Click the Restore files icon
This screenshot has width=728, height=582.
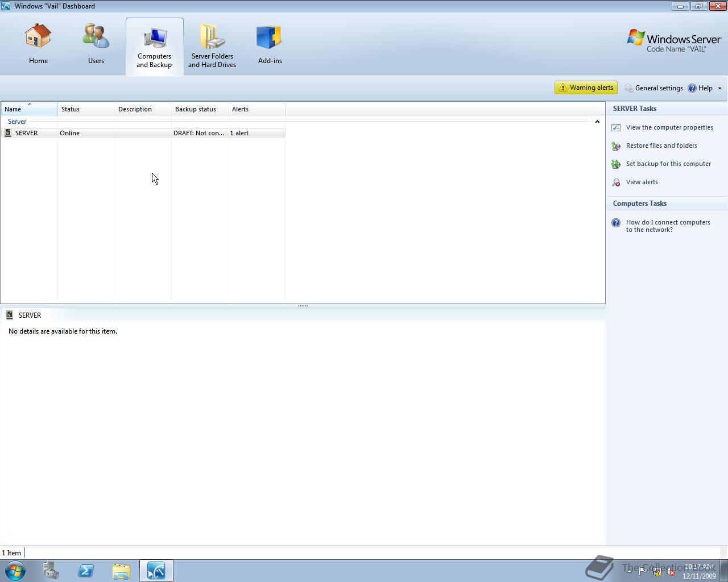pyautogui.click(x=616, y=146)
